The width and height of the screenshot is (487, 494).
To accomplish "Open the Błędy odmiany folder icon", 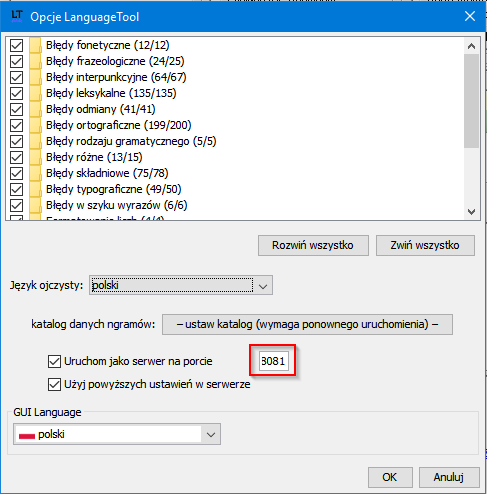I will [x=35, y=109].
